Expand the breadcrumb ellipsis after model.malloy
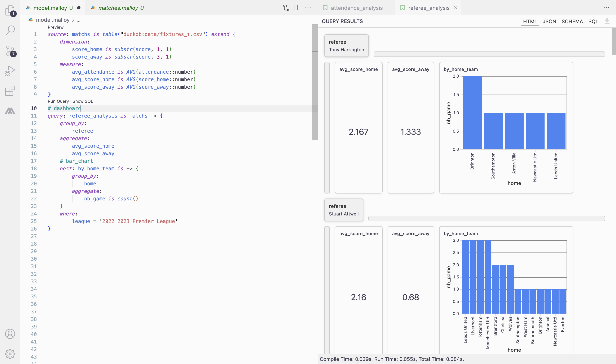616x364 pixels. click(79, 20)
